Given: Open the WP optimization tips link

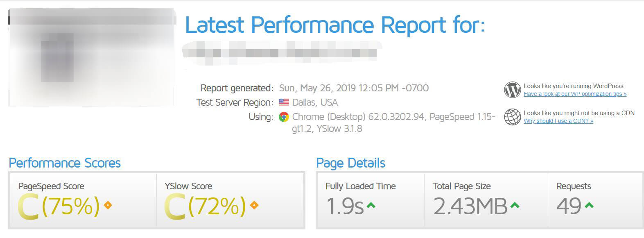Looking at the screenshot, I should (575, 94).
